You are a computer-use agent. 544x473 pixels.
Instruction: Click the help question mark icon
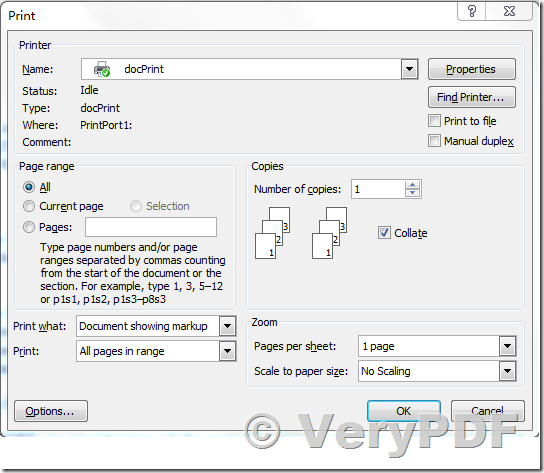point(472,11)
